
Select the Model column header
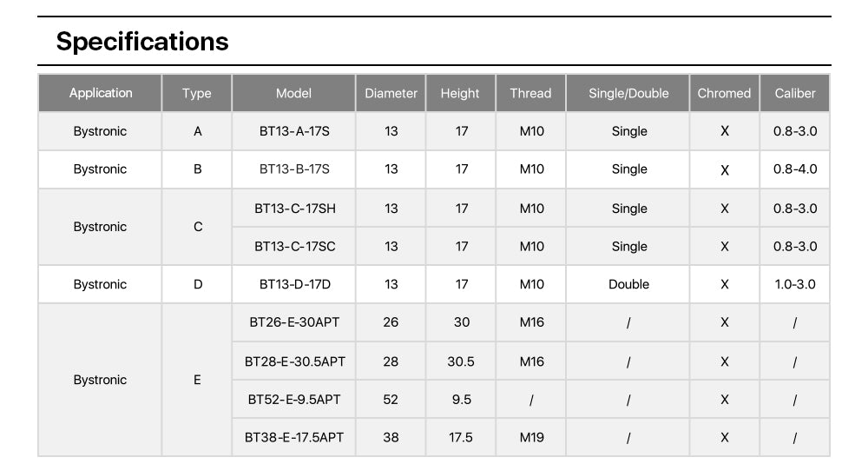tap(293, 93)
